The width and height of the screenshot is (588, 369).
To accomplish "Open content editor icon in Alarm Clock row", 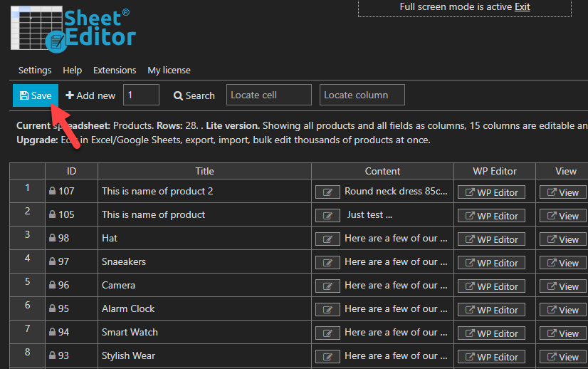I will (x=327, y=310).
